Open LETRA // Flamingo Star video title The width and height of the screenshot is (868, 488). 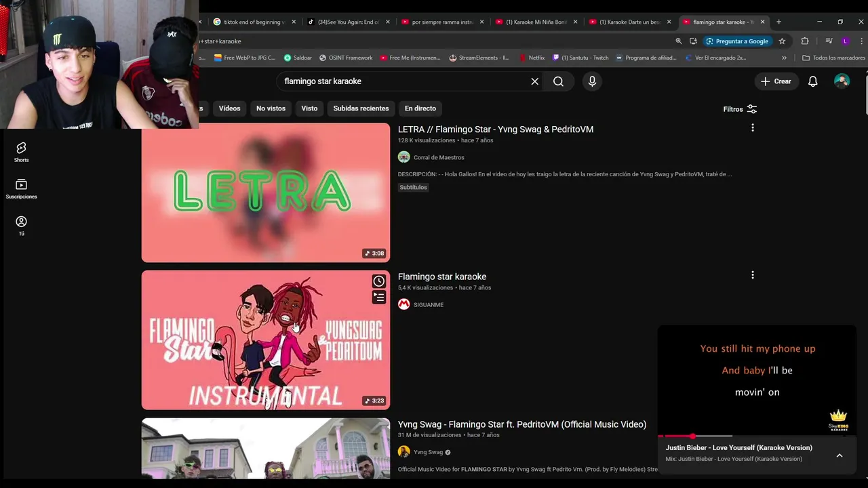(x=496, y=129)
